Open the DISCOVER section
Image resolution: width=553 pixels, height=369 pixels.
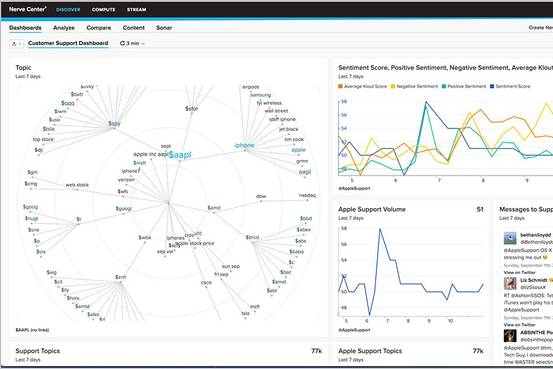tap(68, 10)
